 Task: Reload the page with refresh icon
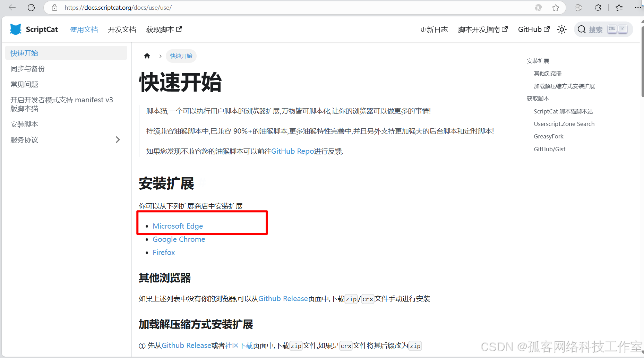point(31,8)
